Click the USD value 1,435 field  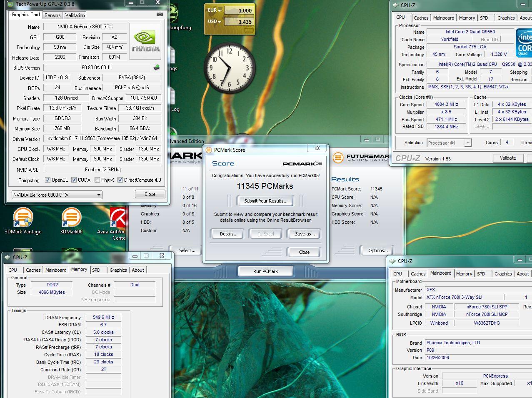point(239,22)
